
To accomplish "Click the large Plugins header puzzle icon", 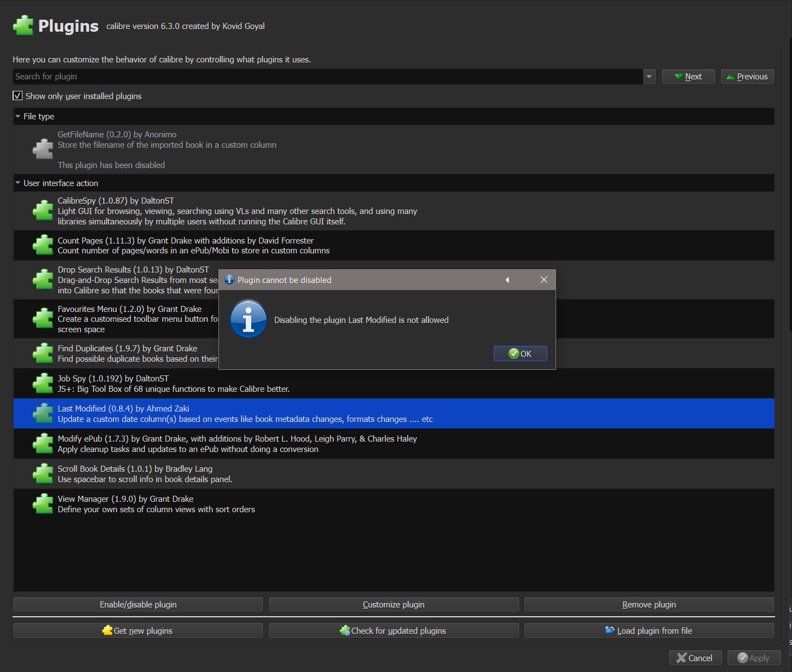I will pyautogui.click(x=23, y=26).
